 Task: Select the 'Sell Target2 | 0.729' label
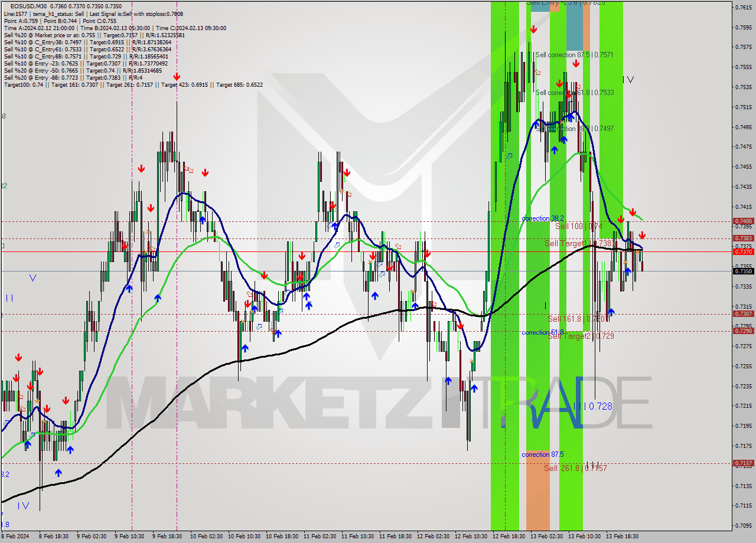click(581, 336)
